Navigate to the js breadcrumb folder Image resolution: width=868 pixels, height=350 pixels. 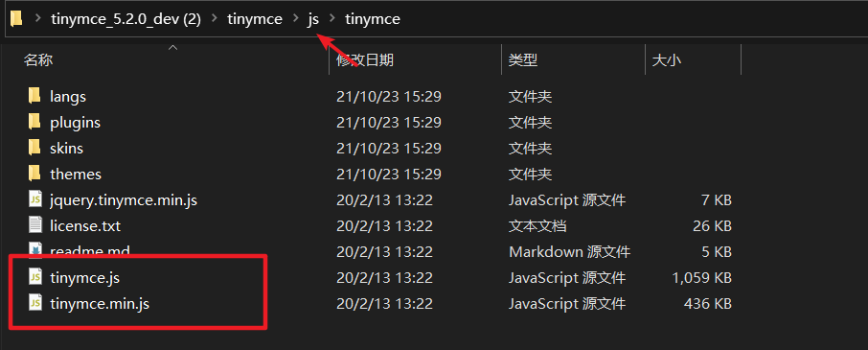(x=313, y=19)
